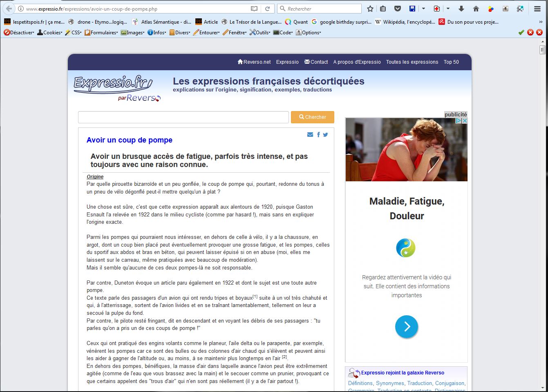Click the scissors sparkle extension icon
The image size is (548, 392).
(520, 9)
